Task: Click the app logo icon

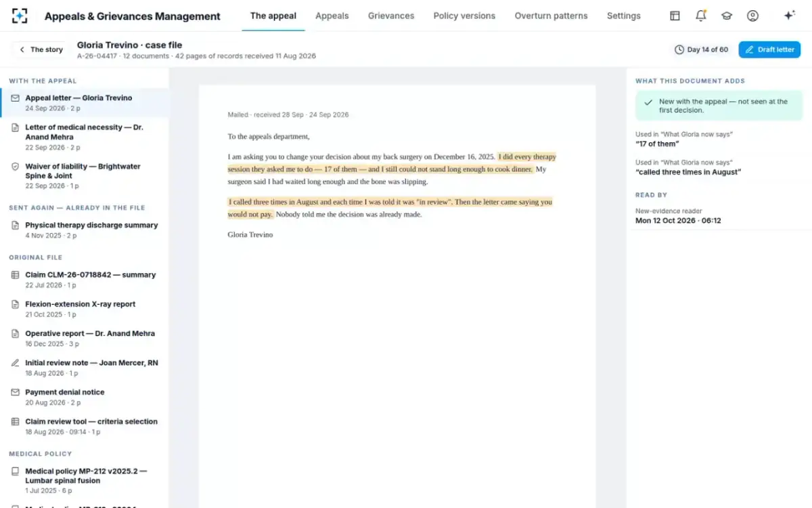Action: (x=20, y=16)
